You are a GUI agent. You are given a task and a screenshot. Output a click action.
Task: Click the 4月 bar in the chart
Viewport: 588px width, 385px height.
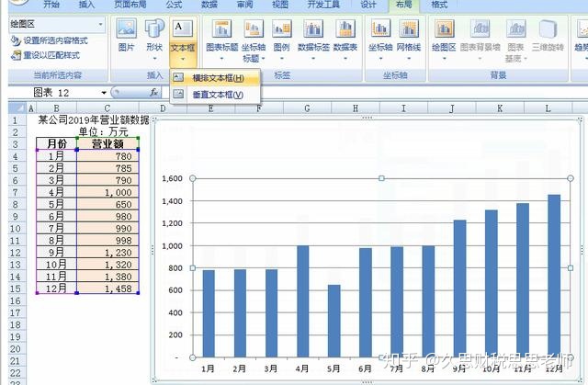302,301
